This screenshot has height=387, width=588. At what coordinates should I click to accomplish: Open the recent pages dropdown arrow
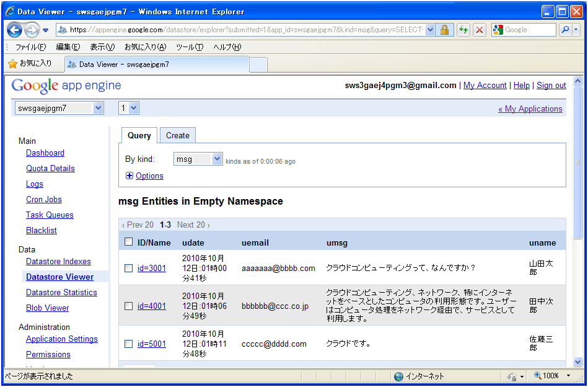coord(45,30)
